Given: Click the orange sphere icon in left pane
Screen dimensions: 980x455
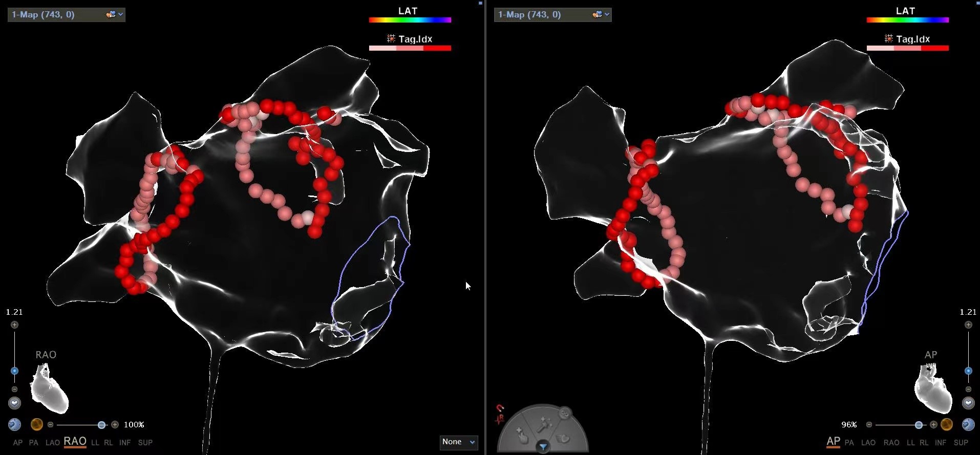Looking at the screenshot, I should (x=36, y=424).
